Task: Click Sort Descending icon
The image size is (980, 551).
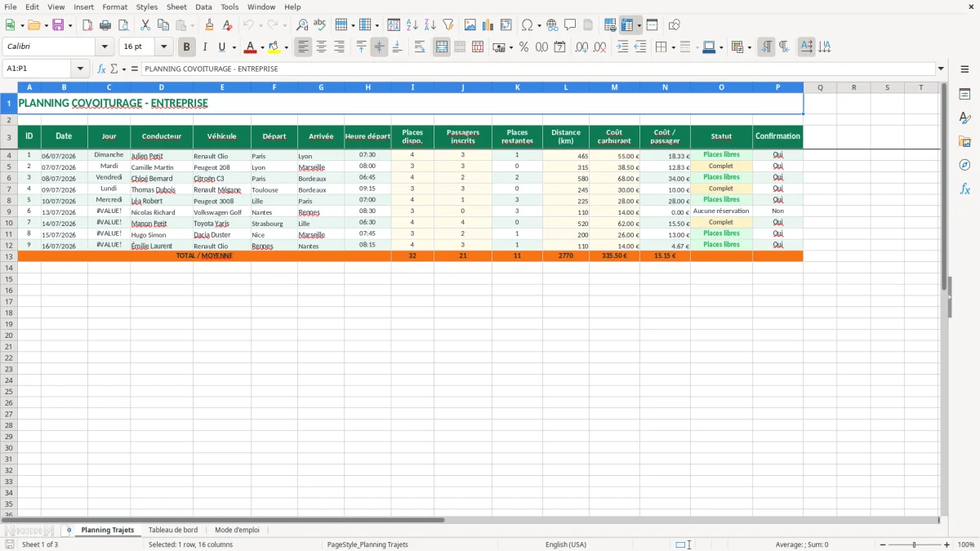Action: point(430,25)
